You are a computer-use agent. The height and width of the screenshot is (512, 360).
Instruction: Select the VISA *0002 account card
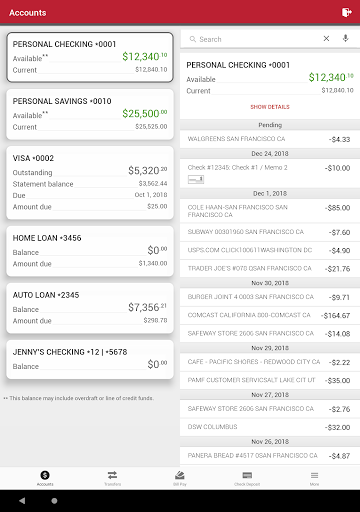(90, 183)
